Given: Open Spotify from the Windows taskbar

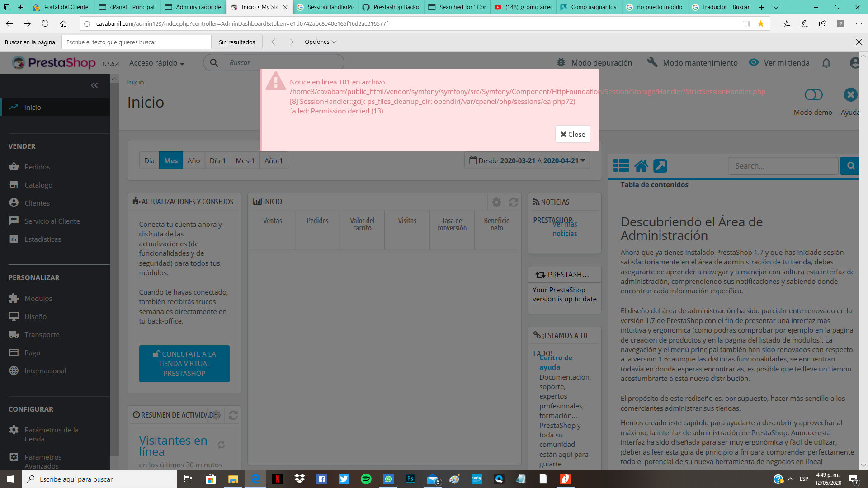Looking at the screenshot, I should coord(366,479).
